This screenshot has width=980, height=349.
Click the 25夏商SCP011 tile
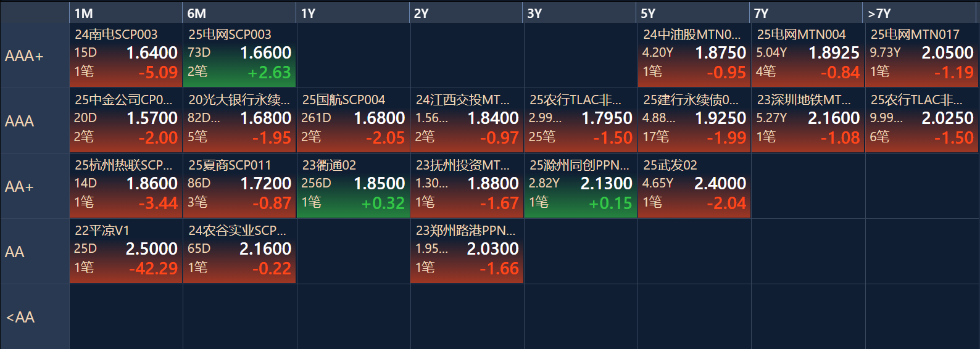(239, 186)
